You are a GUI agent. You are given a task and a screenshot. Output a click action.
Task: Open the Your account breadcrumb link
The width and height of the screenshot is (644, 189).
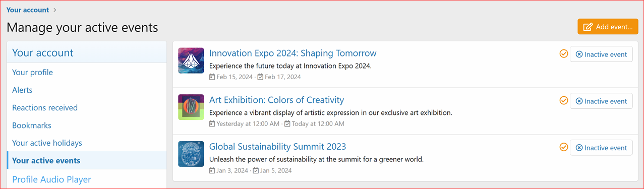pyautogui.click(x=28, y=10)
